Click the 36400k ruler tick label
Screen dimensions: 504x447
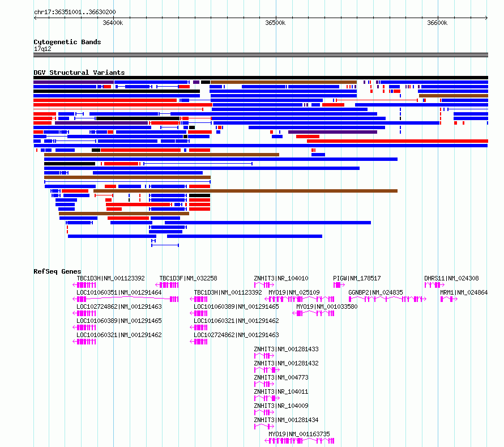pyautogui.click(x=113, y=23)
